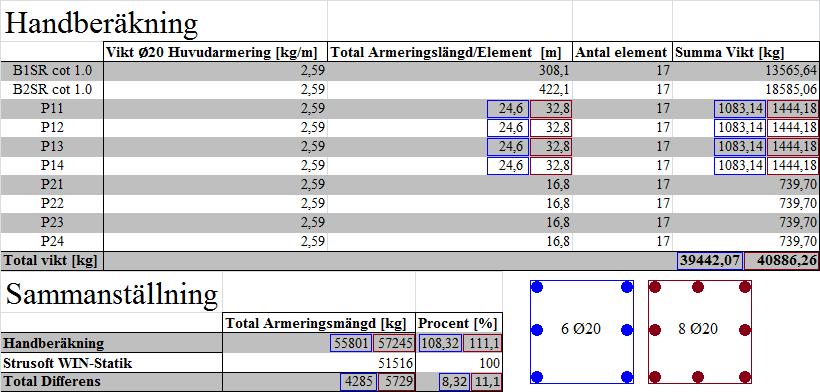Click the blue 6 Ø20 cross-section diagram
This screenshot has height=392, width=820.
click(x=582, y=331)
